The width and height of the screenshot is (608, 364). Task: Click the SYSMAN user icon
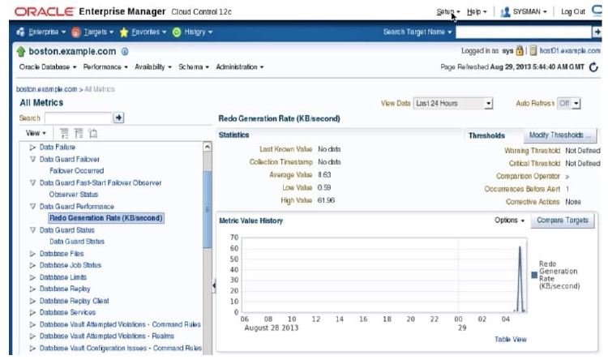click(x=505, y=12)
